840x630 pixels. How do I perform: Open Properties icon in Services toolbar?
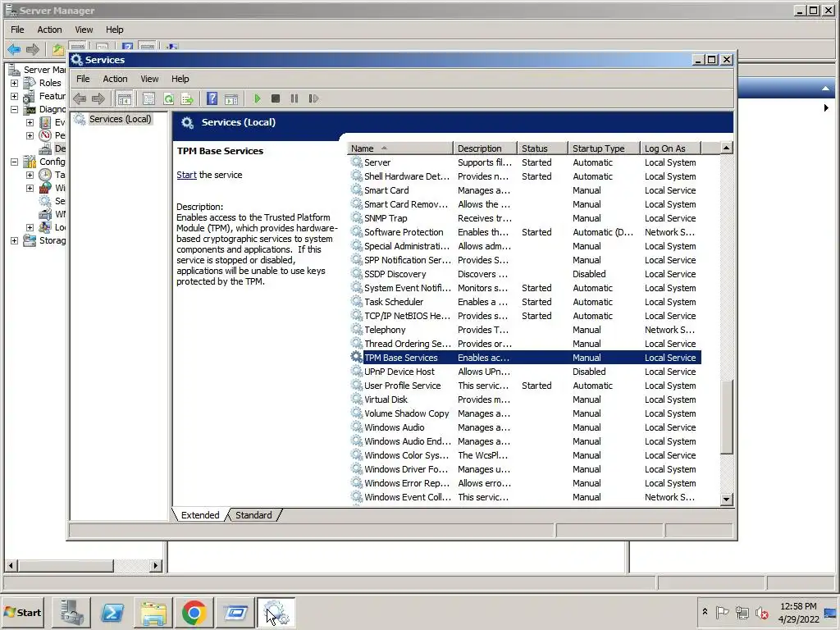click(149, 98)
